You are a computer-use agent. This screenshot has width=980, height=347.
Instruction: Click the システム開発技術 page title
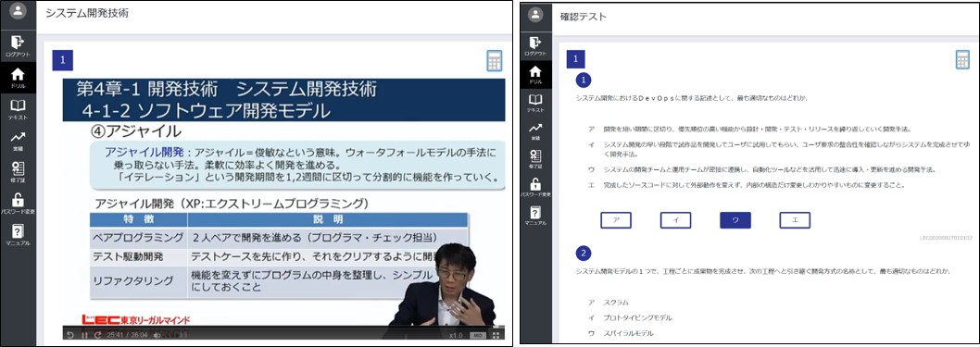[x=87, y=13]
